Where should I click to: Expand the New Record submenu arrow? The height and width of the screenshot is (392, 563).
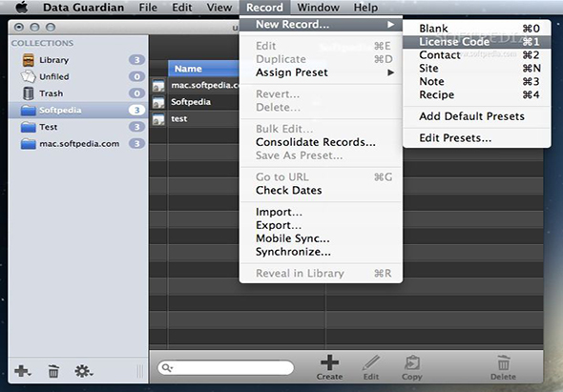pos(390,25)
